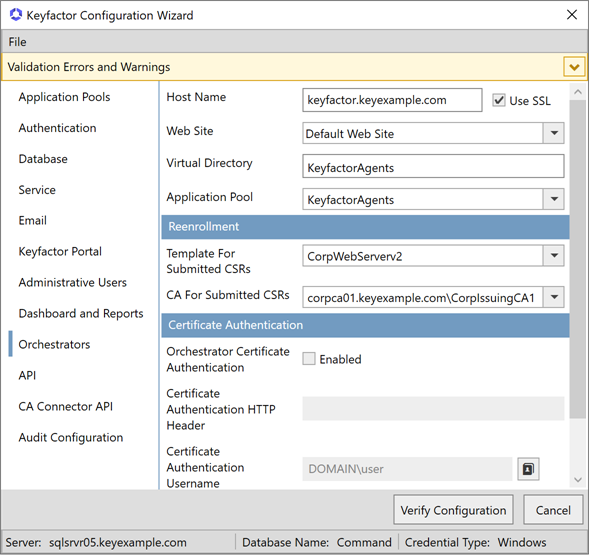Open the Web Site dropdown
The image size is (589, 555).
coord(554,133)
